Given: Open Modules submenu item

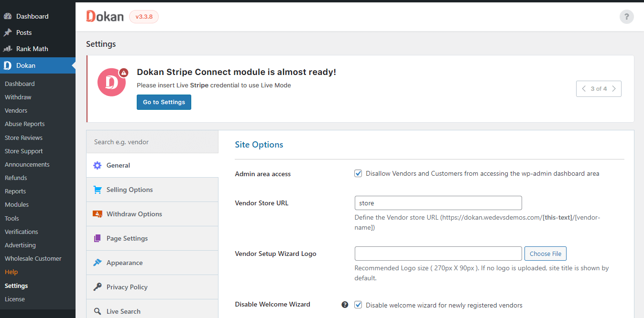Looking at the screenshot, I should point(17,204).
